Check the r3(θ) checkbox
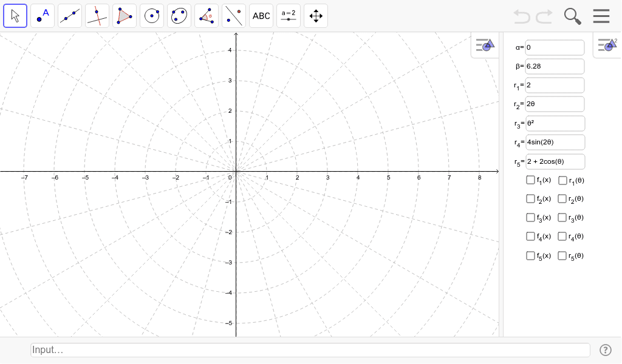The image size is (622, 364). (562, 217)
